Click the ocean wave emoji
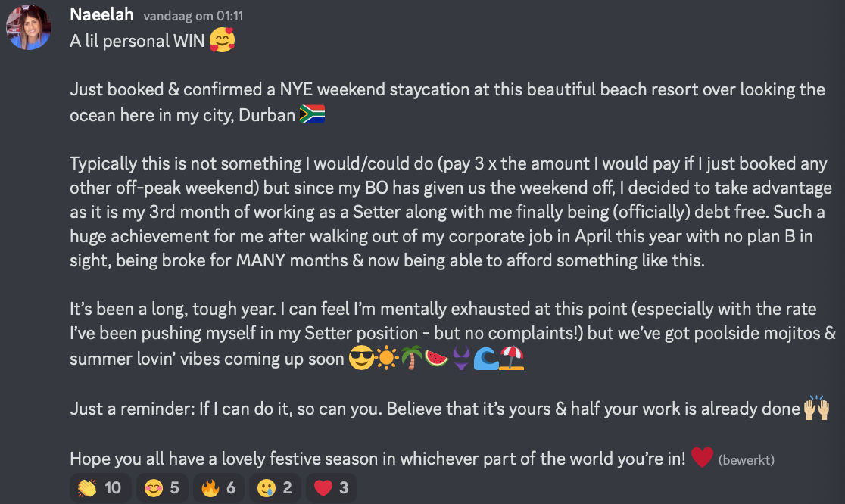Screen dimensions: 845x504 click(x=486, y=359)
